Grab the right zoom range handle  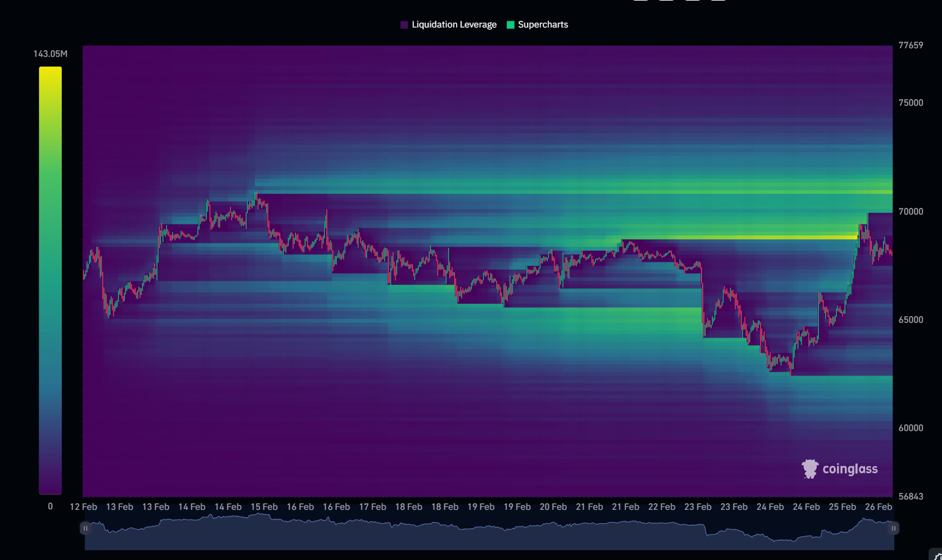893,528
